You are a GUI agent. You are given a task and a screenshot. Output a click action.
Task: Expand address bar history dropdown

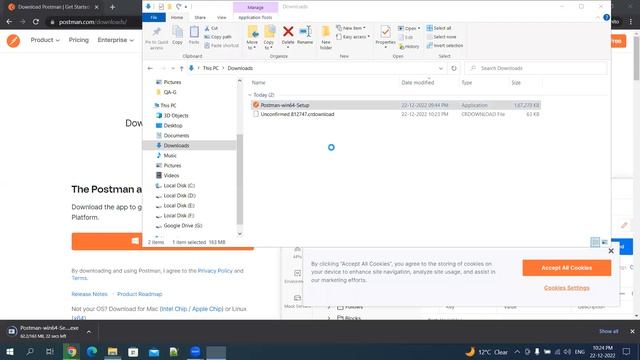[x=441, y=68]
